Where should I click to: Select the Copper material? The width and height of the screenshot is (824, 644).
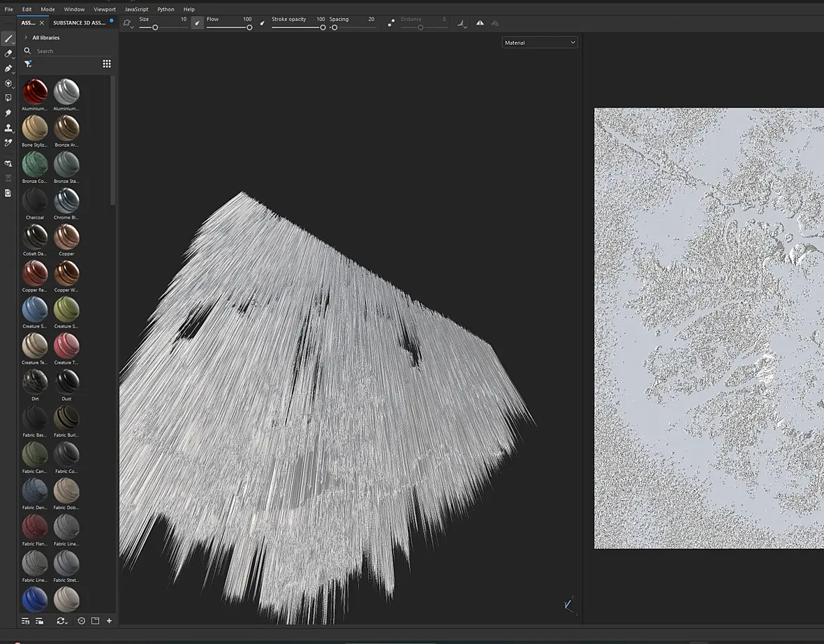[66, 237]
